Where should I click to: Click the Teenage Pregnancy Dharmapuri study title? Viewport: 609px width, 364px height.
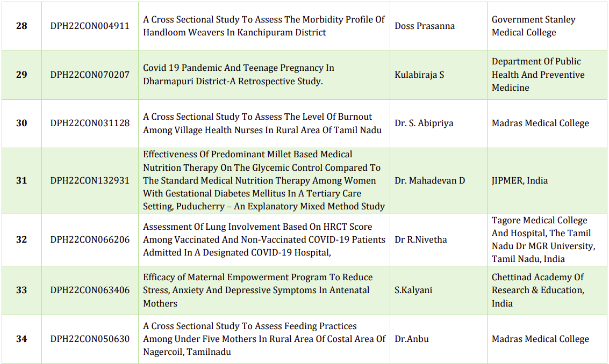239,75
